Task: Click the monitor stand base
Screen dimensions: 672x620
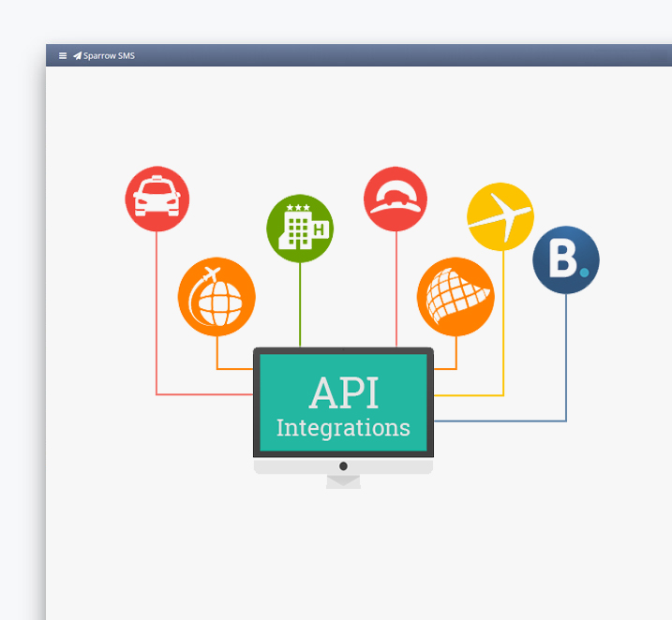Action: coord(343,480)
